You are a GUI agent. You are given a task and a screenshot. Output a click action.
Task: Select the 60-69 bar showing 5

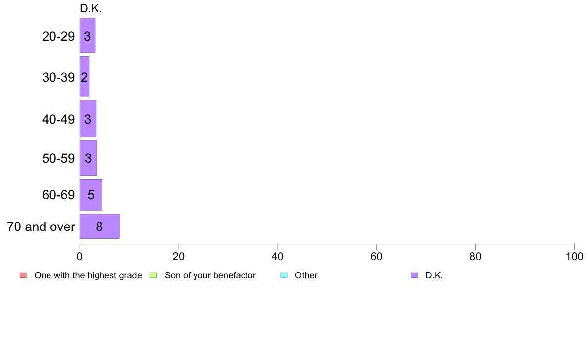click(91, 194)
